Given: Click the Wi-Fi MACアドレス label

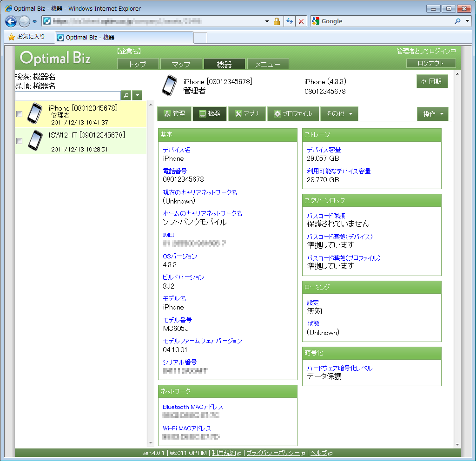Looking at the screenshot, I should (x=187, y=428).
